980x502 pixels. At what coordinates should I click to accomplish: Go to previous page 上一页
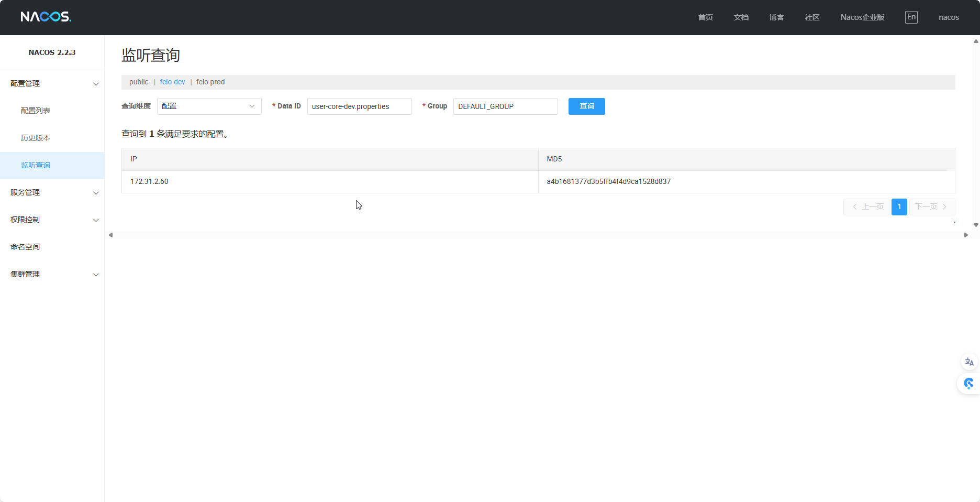(x=866, y=206)
